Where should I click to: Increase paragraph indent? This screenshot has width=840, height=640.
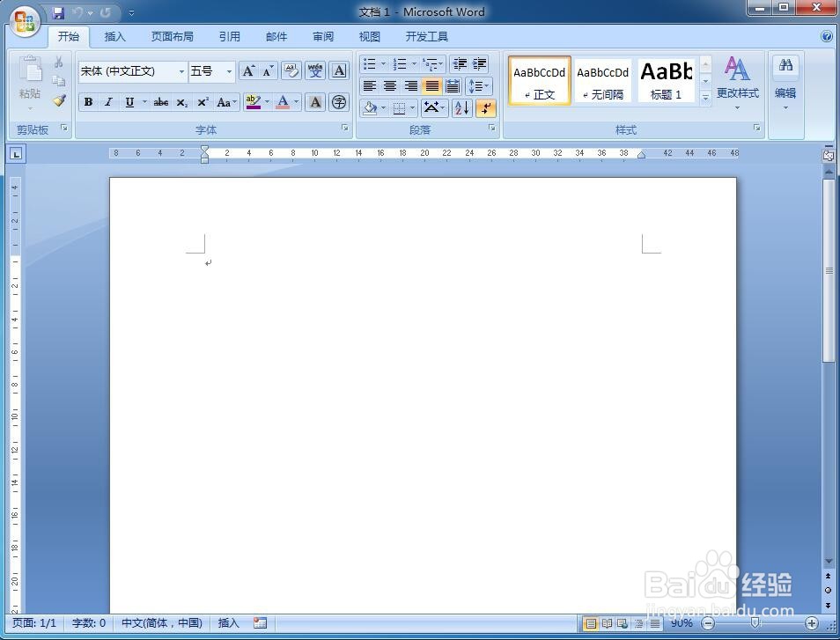pyautogui.click(x=480, y=64)
